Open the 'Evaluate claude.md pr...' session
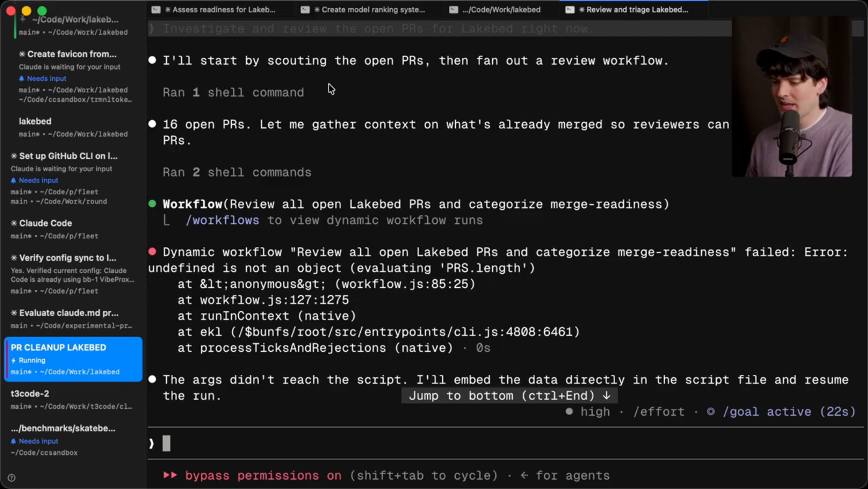The width and height of the screenshot is (868, 489). [73, 319]
